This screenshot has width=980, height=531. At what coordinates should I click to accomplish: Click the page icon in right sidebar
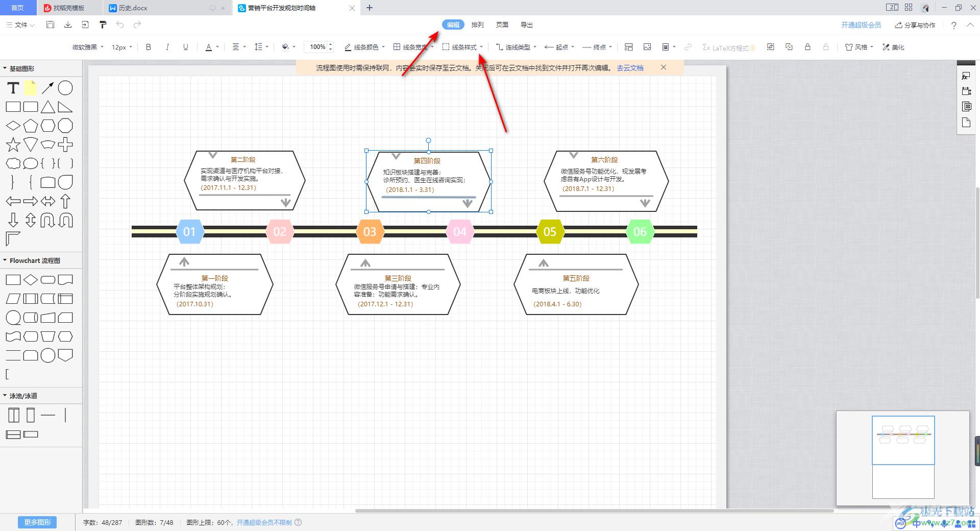pos(966,122)
